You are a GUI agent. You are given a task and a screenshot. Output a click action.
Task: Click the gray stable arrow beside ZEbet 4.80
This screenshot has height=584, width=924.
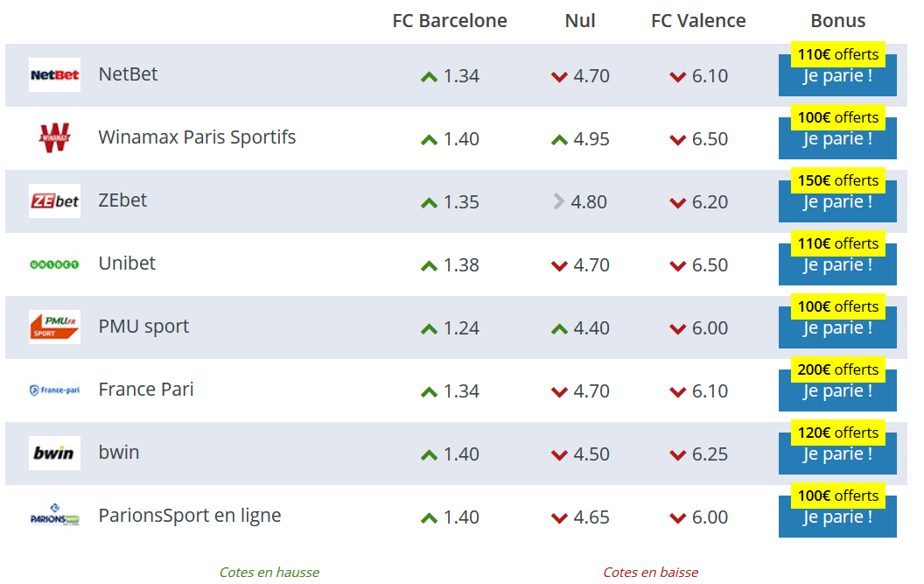558,201
